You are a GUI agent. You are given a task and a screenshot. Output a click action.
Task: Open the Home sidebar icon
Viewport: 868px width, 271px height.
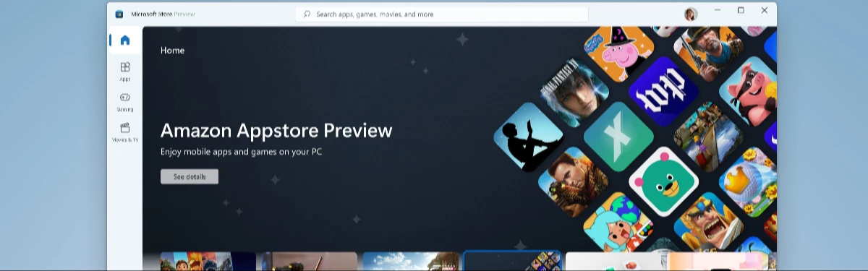point(125,40)
